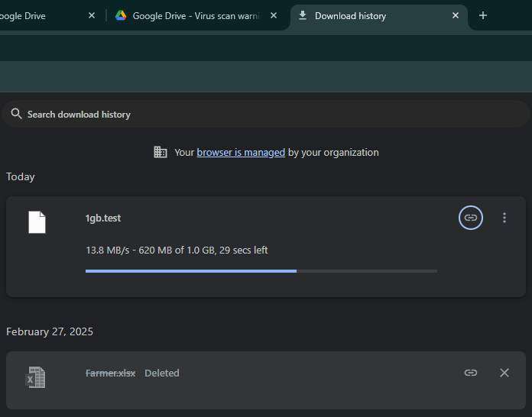This screenshot has height=417, width=532.
Task: Click the Farmer.xlsx spreadsheet icon
Action: [35, 377]
